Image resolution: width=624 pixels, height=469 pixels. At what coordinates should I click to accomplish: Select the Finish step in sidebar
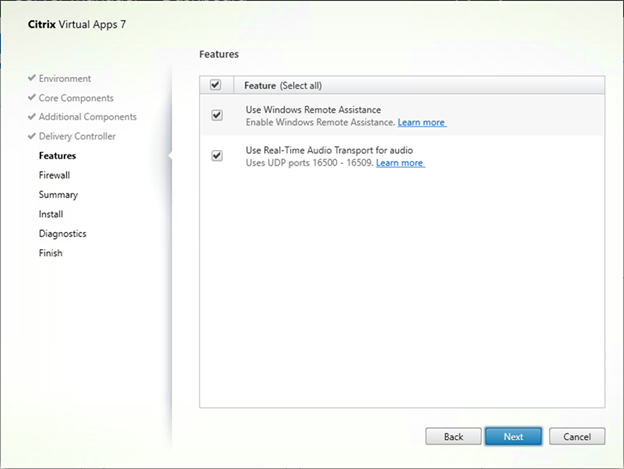(50, 253)
